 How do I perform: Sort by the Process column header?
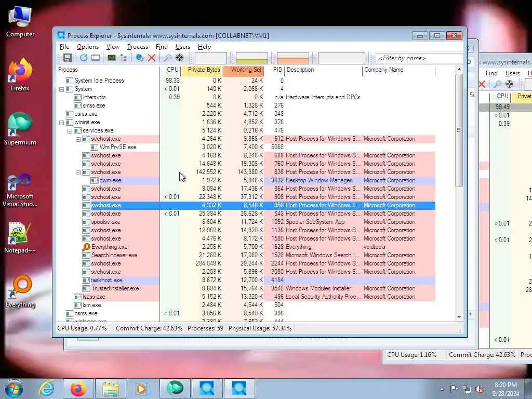[108, 70]
